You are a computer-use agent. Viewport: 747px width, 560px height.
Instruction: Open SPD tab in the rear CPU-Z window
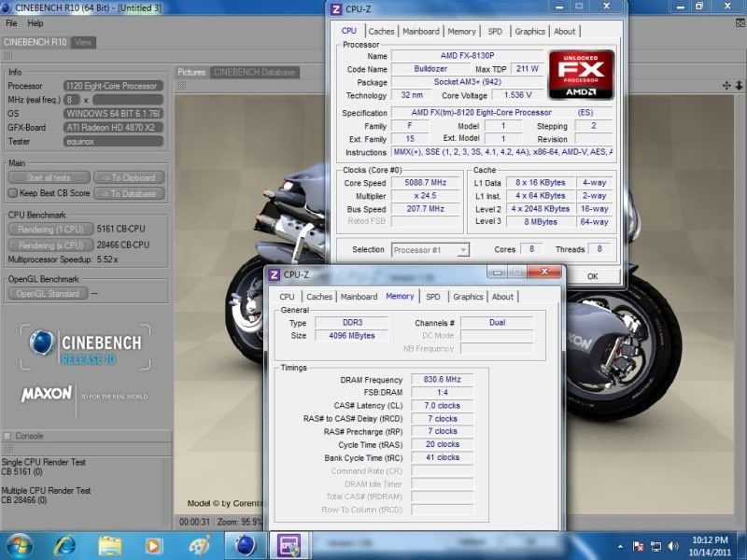(495, 32)
